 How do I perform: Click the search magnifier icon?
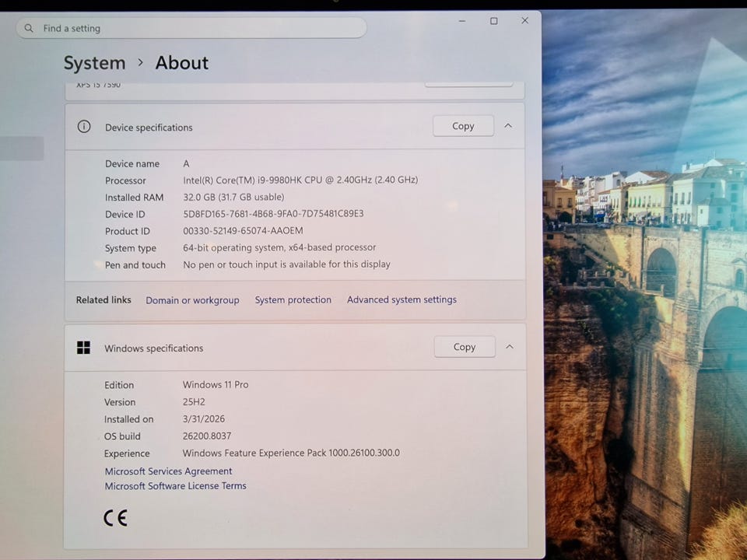[x=29, y=28]
